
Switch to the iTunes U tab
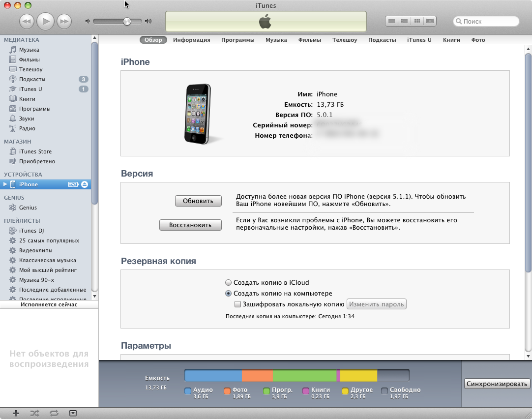(419, 40)
